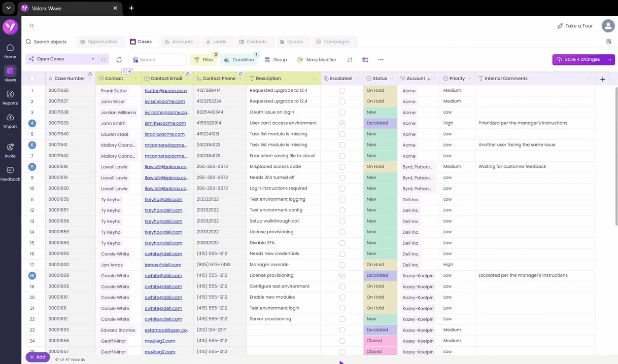The height and width of the screenshot is (364, 618).
Task: Click the Save 4 changes button
Action: tap(577, 60)
